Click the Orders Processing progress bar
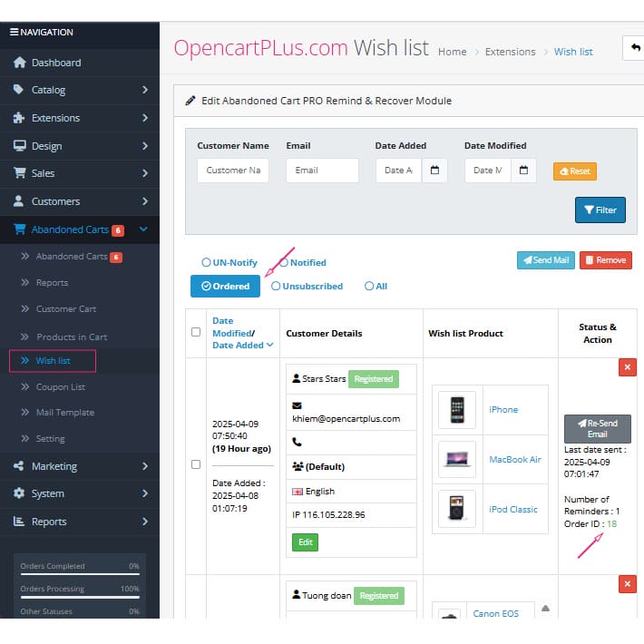 coord(80,597)
